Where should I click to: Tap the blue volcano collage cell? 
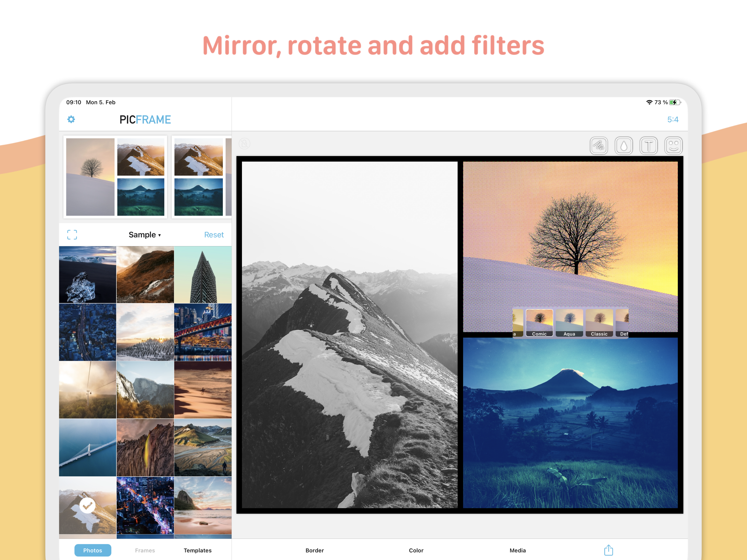point(570,423)
